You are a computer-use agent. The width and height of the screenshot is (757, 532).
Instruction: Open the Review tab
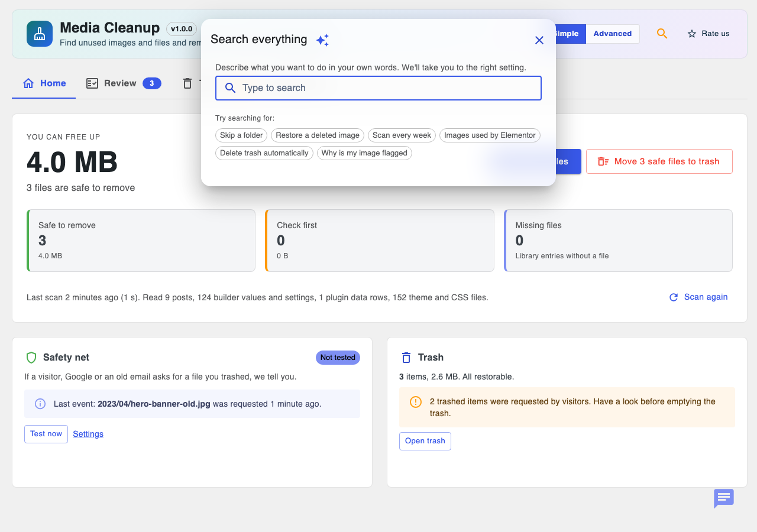pyautogui.click(x=124, y=83)
